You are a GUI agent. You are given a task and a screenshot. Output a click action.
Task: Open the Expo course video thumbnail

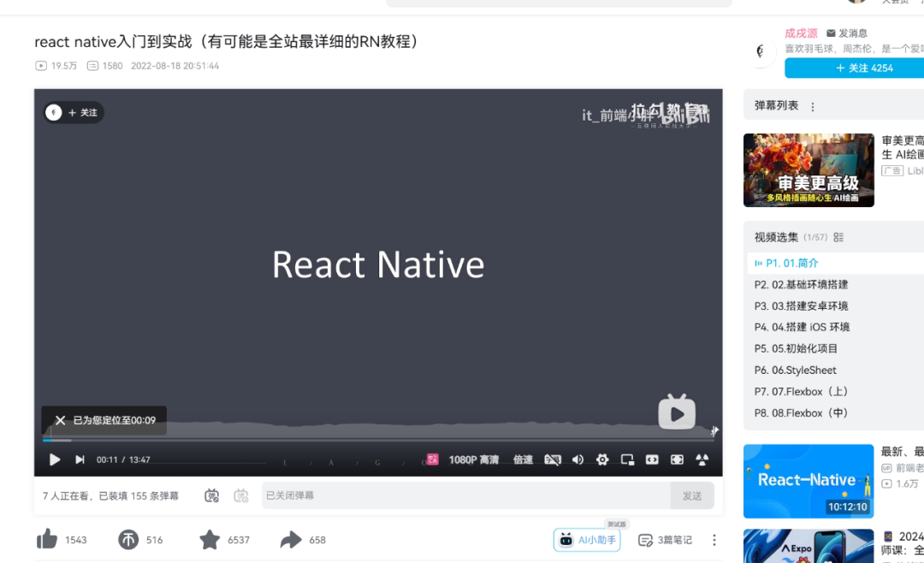[x=808, y=546]
